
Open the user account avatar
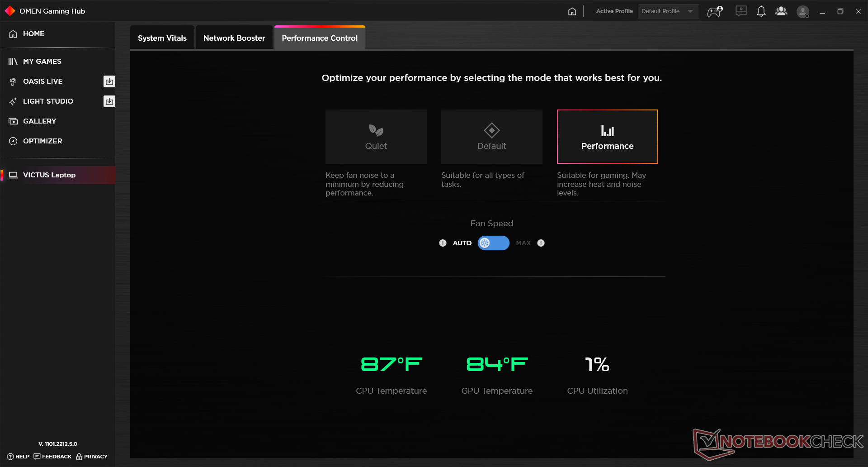tap(803, 12)
